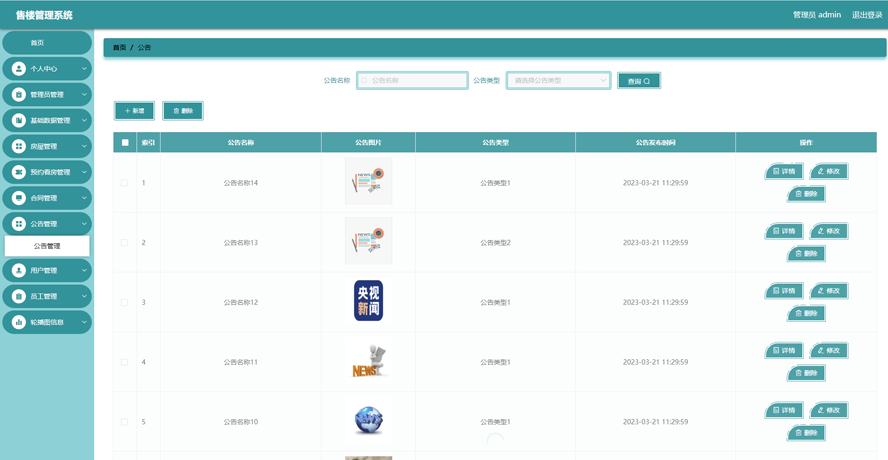This screenshot has width=888, height=460.
Task: Click the NEWS figure thumbnail of 公告名称11
Action: [x=369, y=361]
